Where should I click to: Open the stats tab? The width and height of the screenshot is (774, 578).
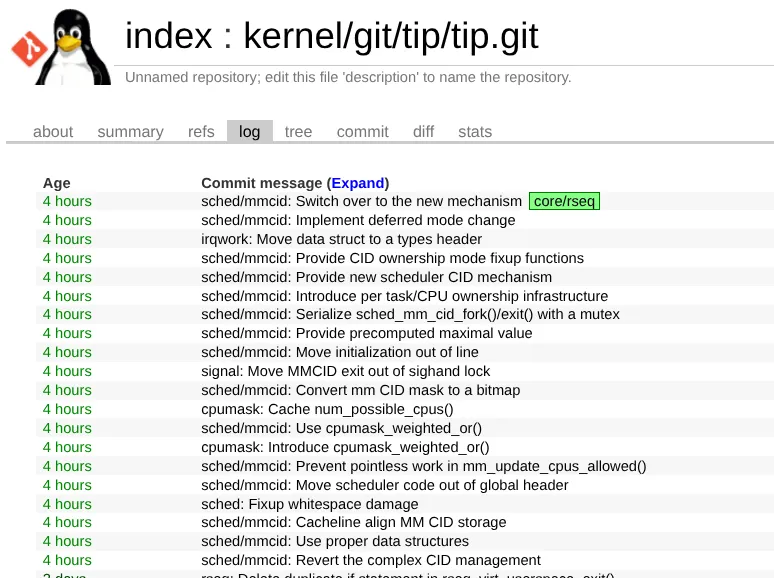tap(475, 132)
